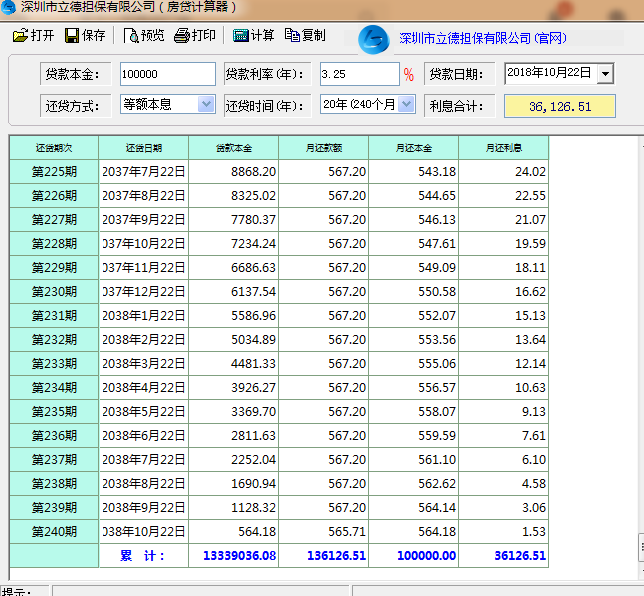Click principal cell 1128.32

[x=234, y=508]
